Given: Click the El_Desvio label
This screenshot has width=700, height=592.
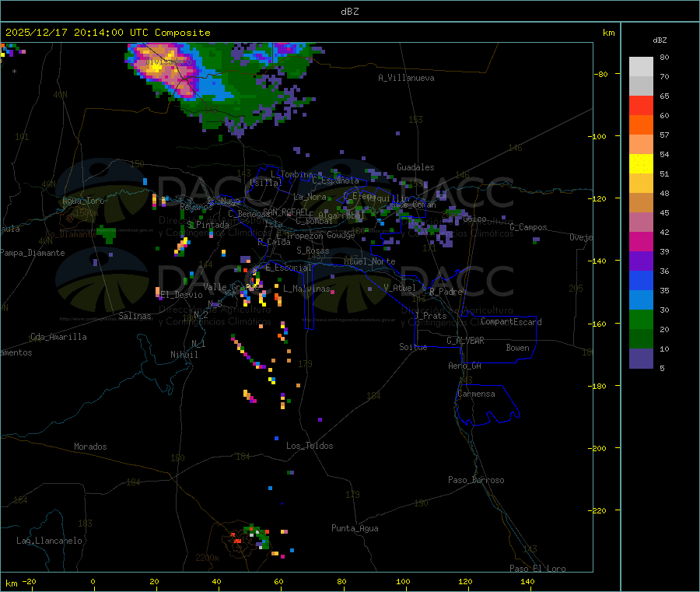Looking at the screenshot, I should [182, 295].
